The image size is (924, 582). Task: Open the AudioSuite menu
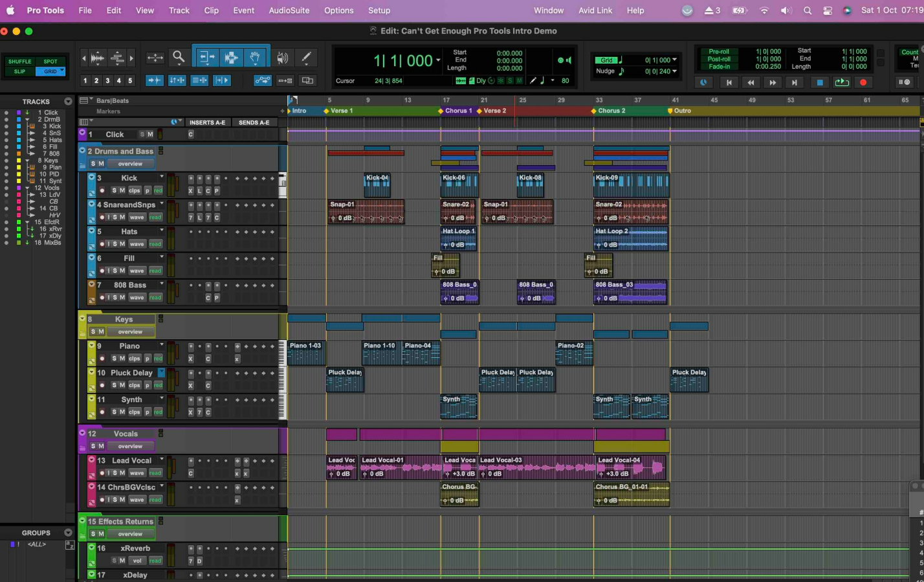289,10
